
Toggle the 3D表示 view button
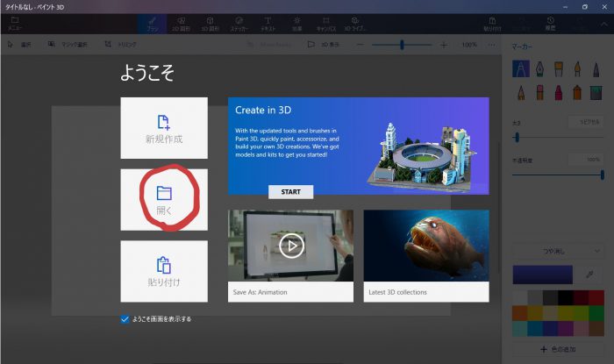(324, 45)
